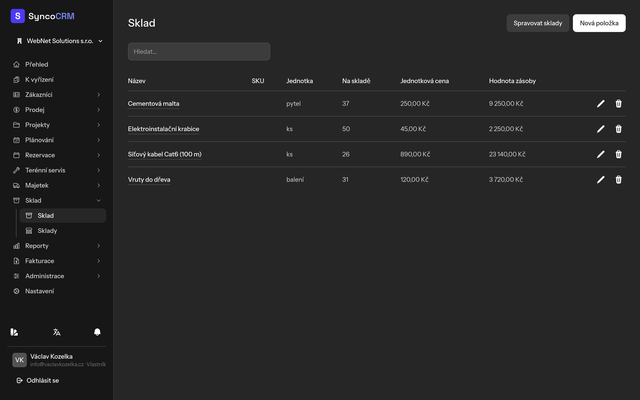Open the Přehled menu item
The height and width of the screenshot is (400, 640).
pos(57,64)
